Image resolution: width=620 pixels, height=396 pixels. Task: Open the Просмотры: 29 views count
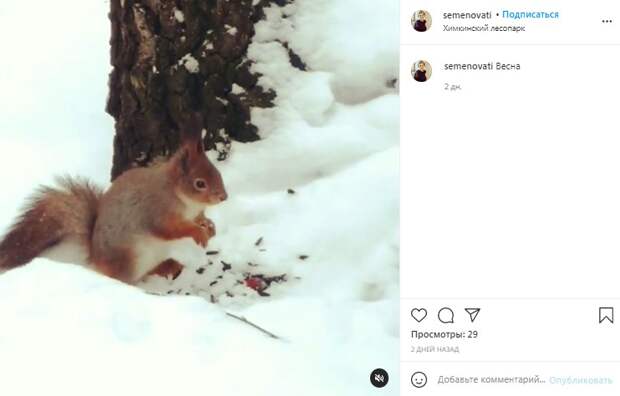pyautogui.click(x=444, y=334)
